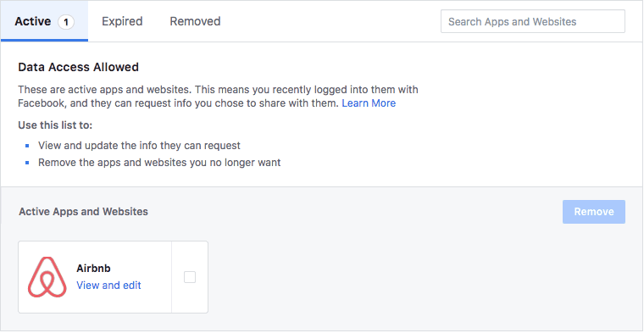Click 'Remove the apps and websites you no longer want'
This screenshot has width=644, height=333.
coord(159,163)
